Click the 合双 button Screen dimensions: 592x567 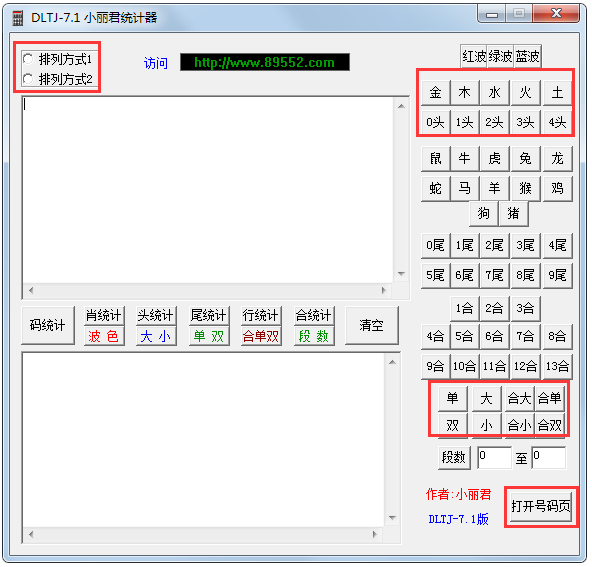tap(550, 425)
